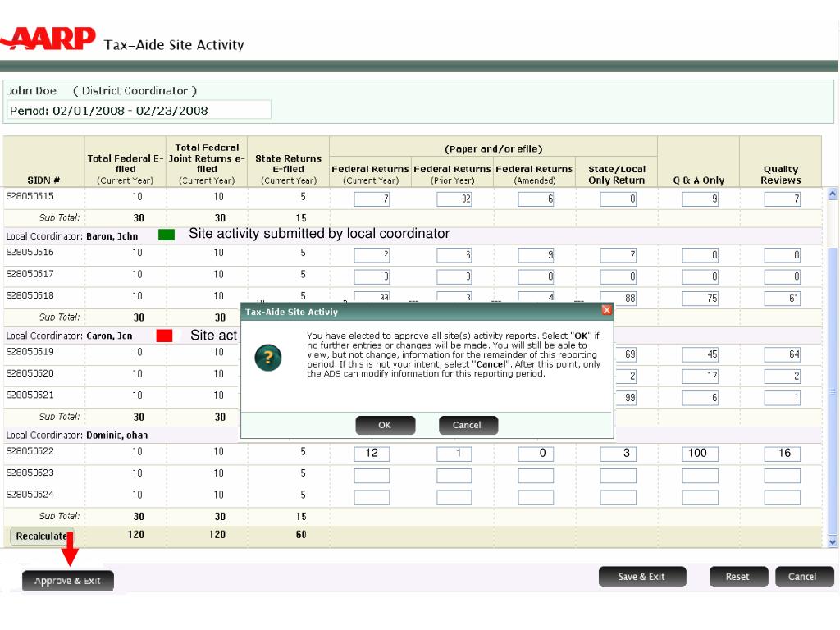This screenshot has height=630, width=840.
Task: Click the Approve & Exit button
Action: click(x=68, y=581)
